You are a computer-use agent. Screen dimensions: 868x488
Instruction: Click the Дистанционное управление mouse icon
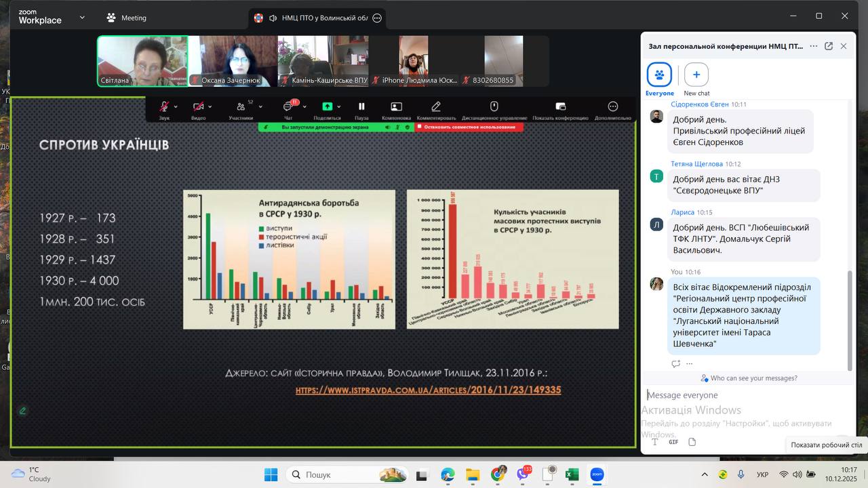point(494,107)
